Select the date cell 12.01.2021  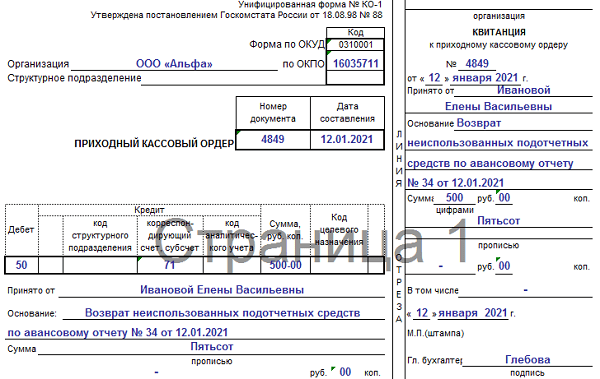(347, 139)
